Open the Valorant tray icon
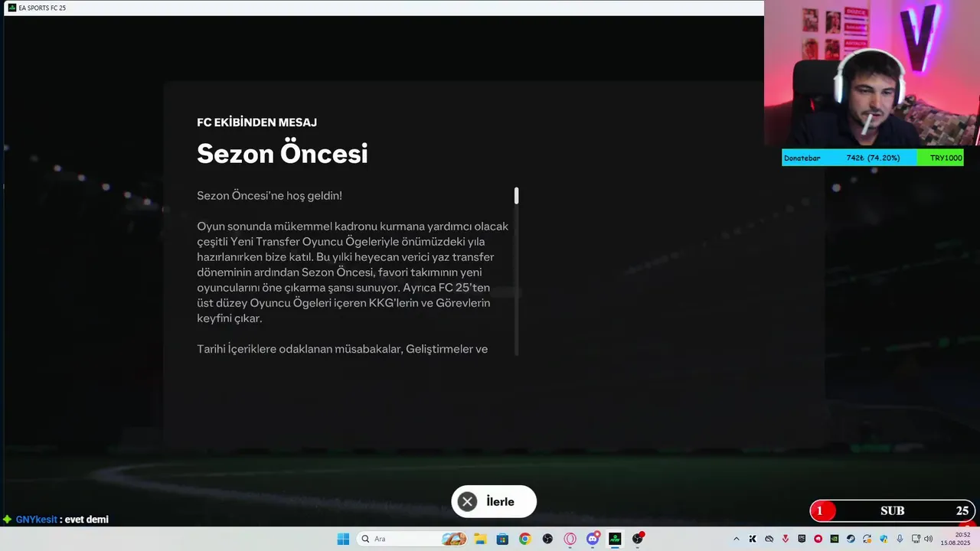This screenshot has height=551, width=980. point(786,539)
